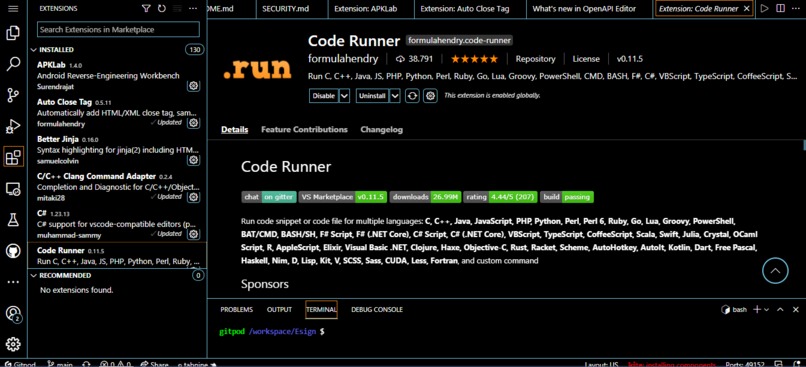Screen dimensions: 806x367
Task: Click the VS Marketplace v0.11.5 badge
Action: [x=342, y=197]
